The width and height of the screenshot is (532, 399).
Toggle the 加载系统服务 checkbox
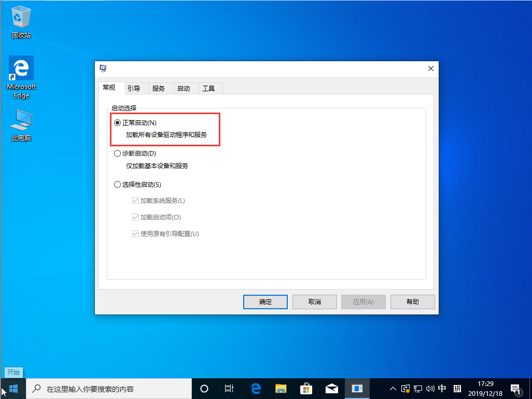[x=136, y=201]
